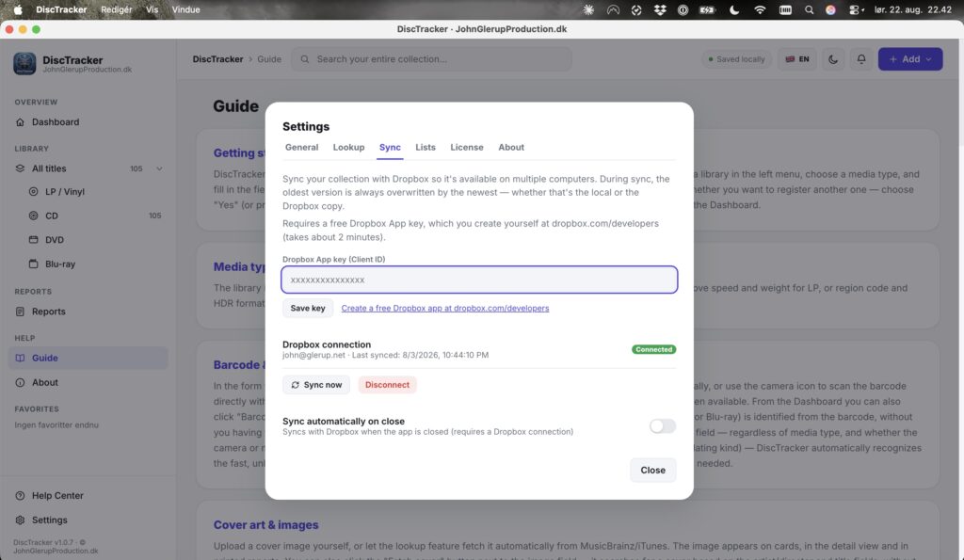Click the DiscTracker app logo in sidebar
The image size is (964, 560).
(x=24, y=64)
